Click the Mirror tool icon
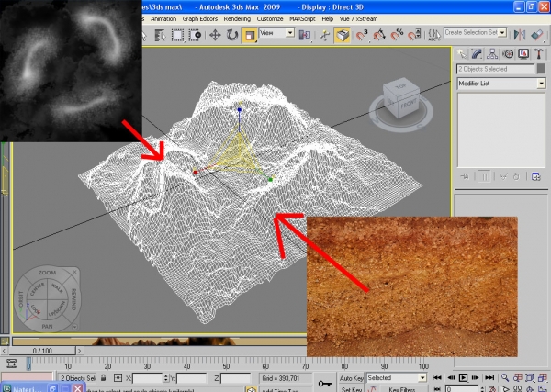The image size is (551, 392). coord(520,35)
